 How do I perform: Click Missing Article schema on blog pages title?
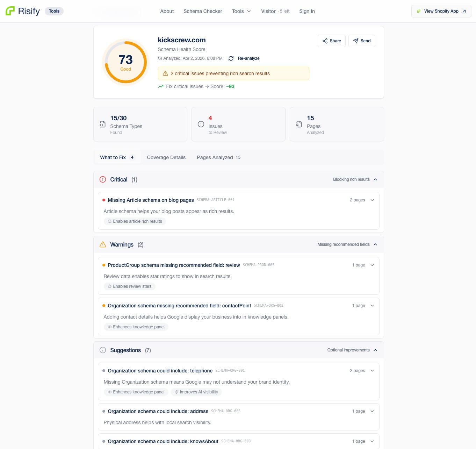point(151,200)
